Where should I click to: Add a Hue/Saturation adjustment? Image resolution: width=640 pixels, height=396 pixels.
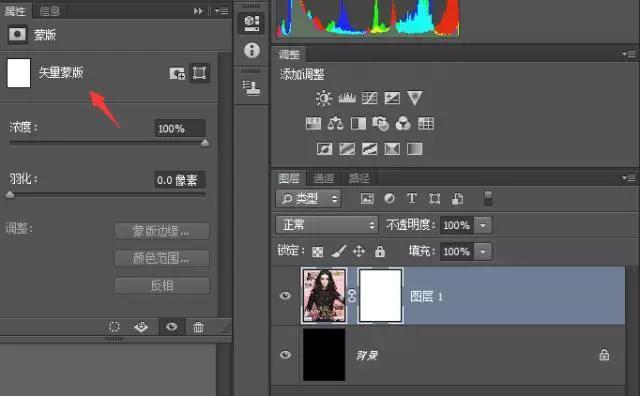click(313, 123)
